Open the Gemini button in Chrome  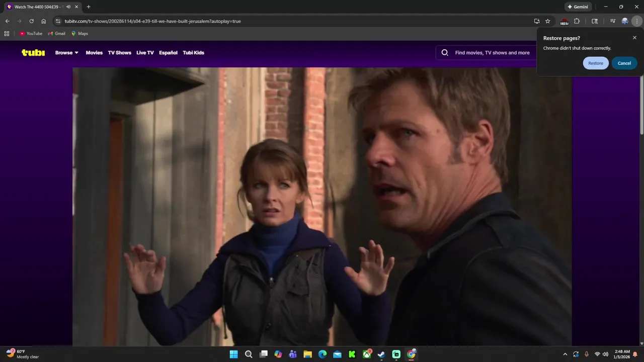578,7
